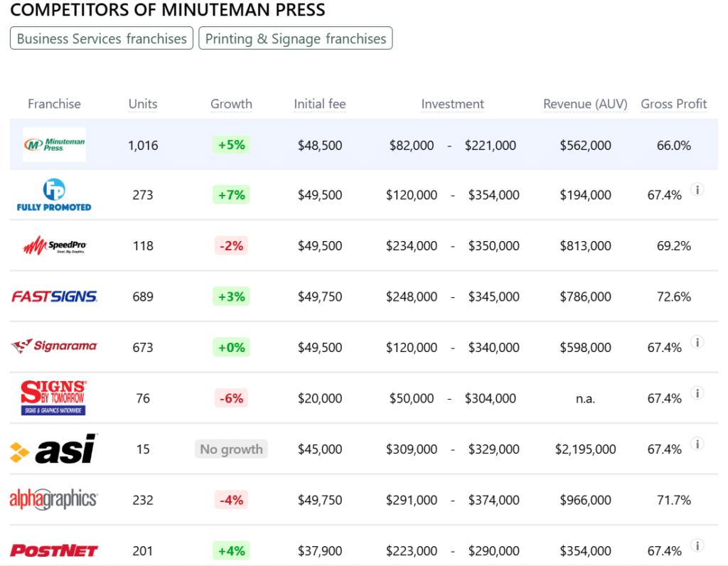Select the FASTSIGNS logo
Viewport: 728px width, 566px height.
[x=54, y=297]
